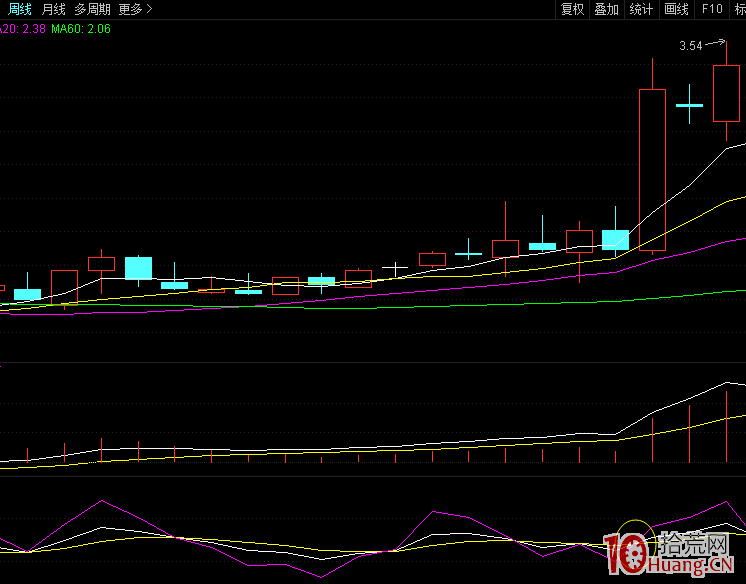Open the 复权 price adjustment menu
746x584 pixels.
click(572, 9)
